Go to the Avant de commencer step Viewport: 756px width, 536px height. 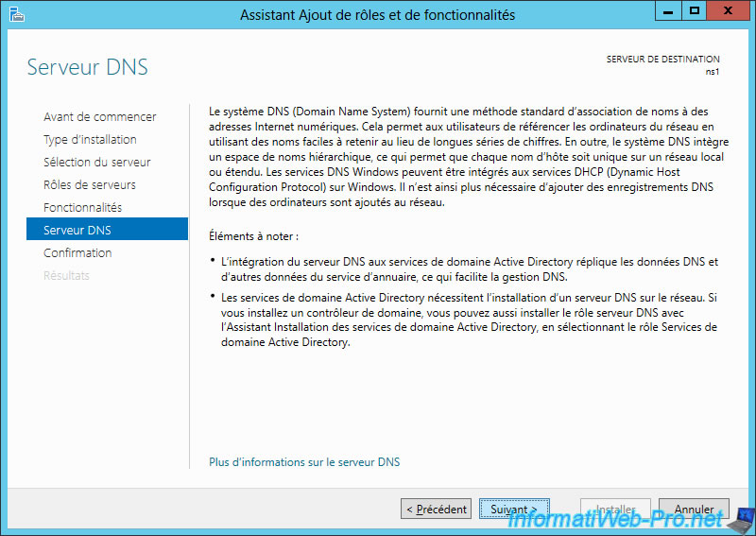100,117
